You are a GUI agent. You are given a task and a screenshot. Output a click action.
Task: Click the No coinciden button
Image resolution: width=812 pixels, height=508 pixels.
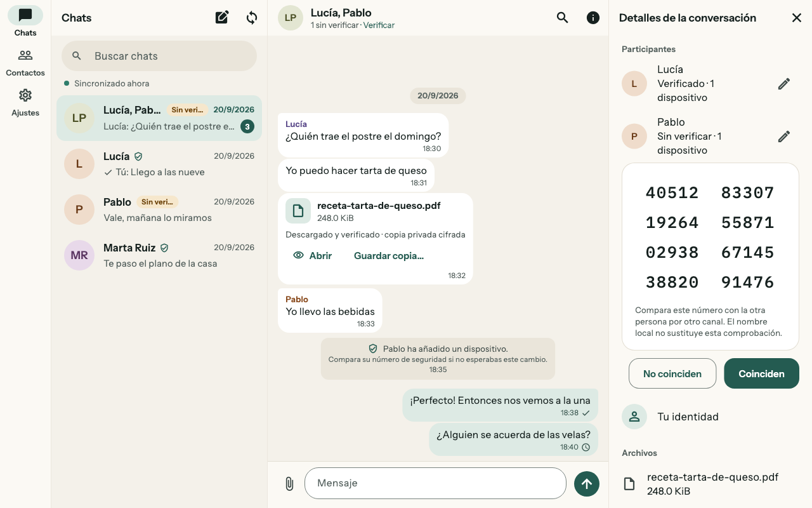click(672, 373)
